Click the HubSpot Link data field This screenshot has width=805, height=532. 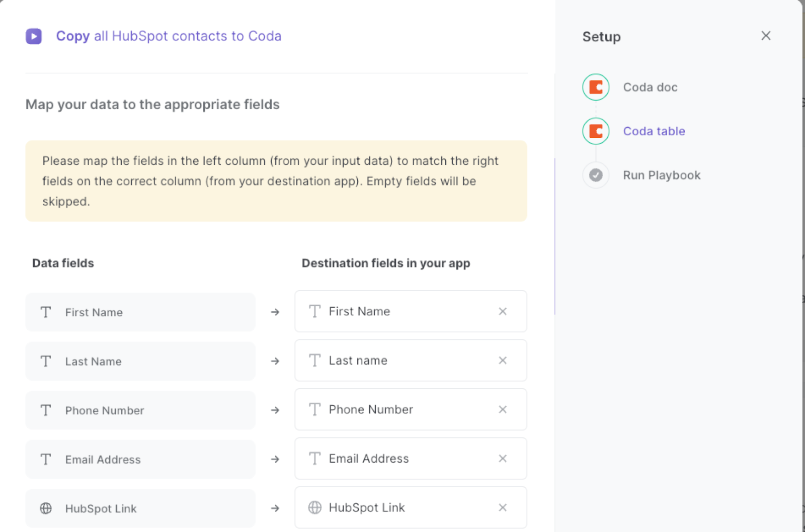click(x=140, y=508)
